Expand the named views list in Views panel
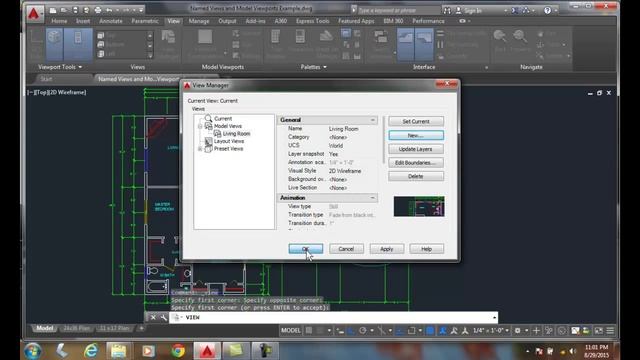640x360 pixels. [150, 56]
